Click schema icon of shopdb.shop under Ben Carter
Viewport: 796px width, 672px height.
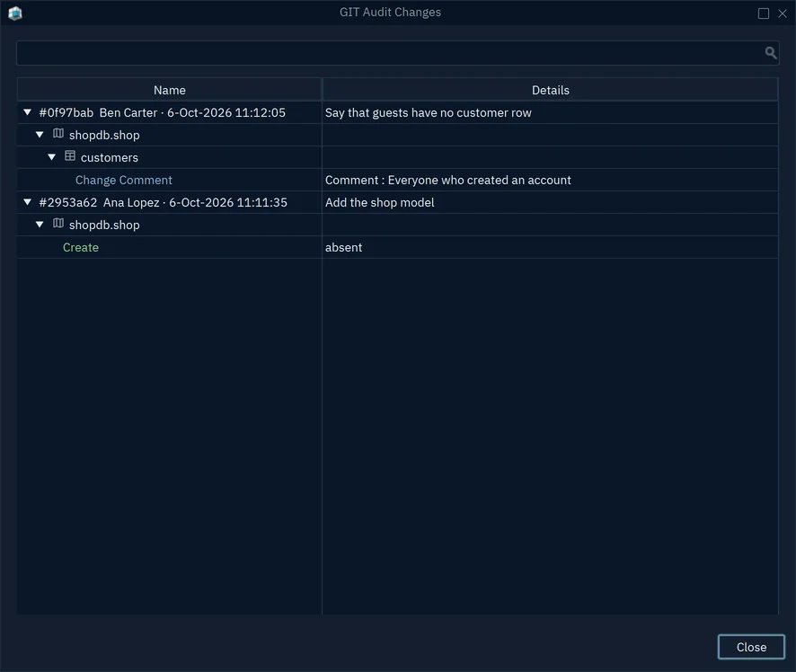[x=58, y=134]
